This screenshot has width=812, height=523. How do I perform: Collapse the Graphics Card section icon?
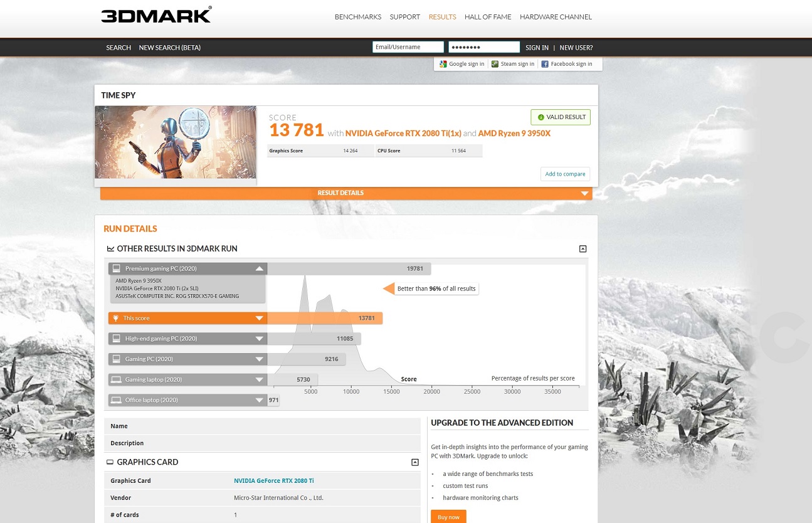pos(414,462)
